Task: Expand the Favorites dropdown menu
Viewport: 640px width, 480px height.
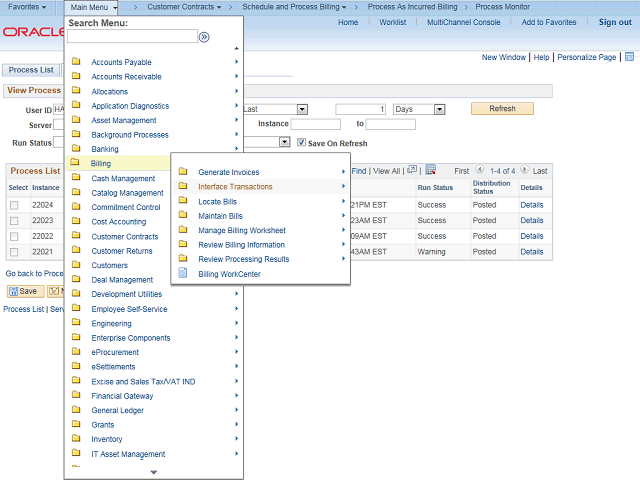Action: point(27,7)
